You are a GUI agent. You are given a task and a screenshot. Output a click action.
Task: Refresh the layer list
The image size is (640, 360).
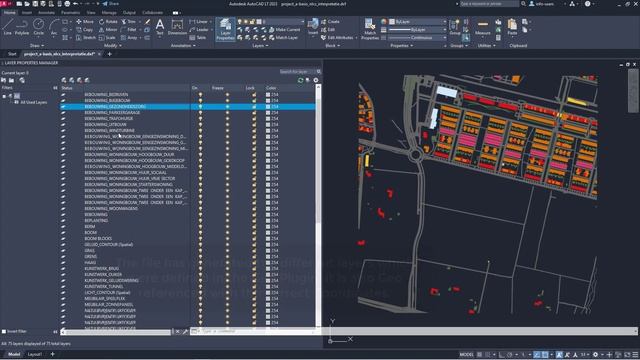click(x=300, y=80)
